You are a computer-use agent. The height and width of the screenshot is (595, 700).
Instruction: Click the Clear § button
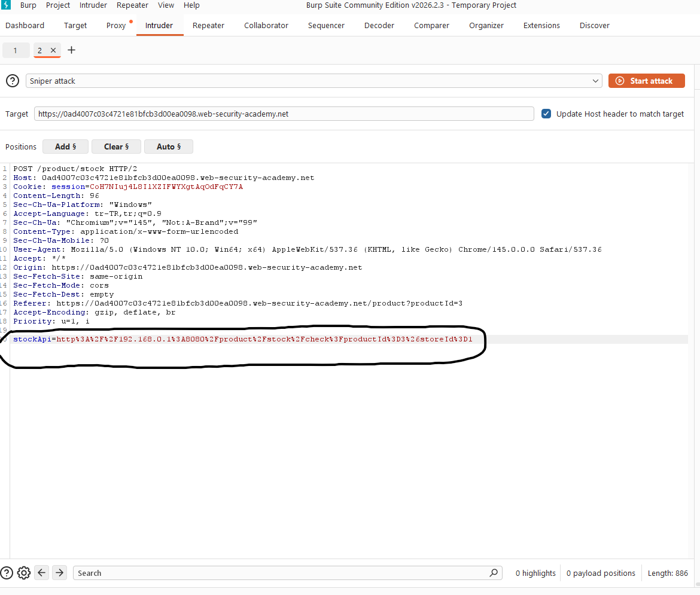pyautogui.click(x=117, y=147)
